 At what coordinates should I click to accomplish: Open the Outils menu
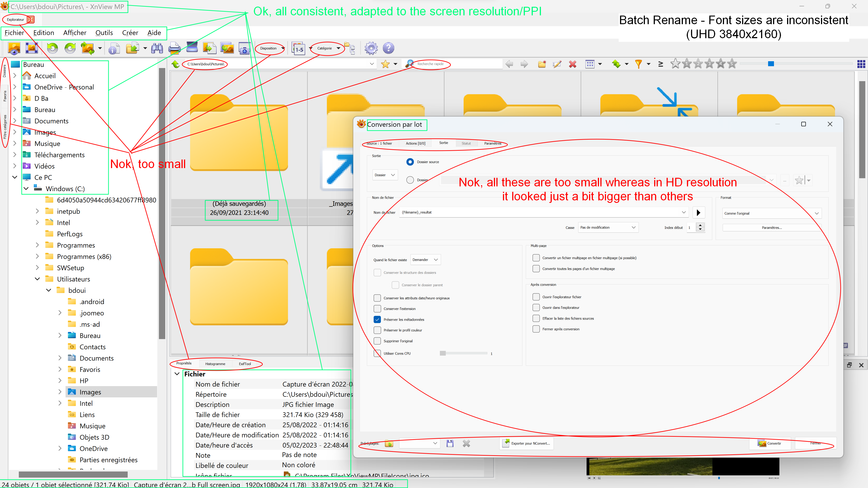pos(104,33)
